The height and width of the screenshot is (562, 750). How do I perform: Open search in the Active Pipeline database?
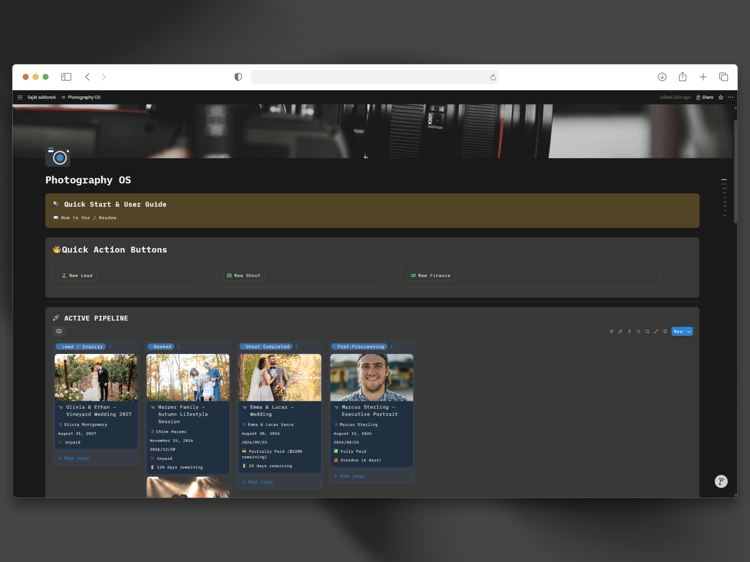tap(647, 331)
